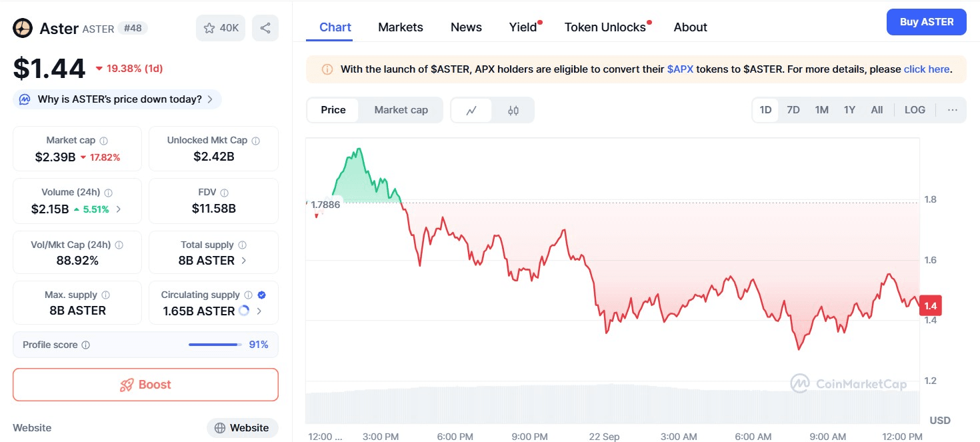
Task: Select the 7D time range
Action: (793, 110)
